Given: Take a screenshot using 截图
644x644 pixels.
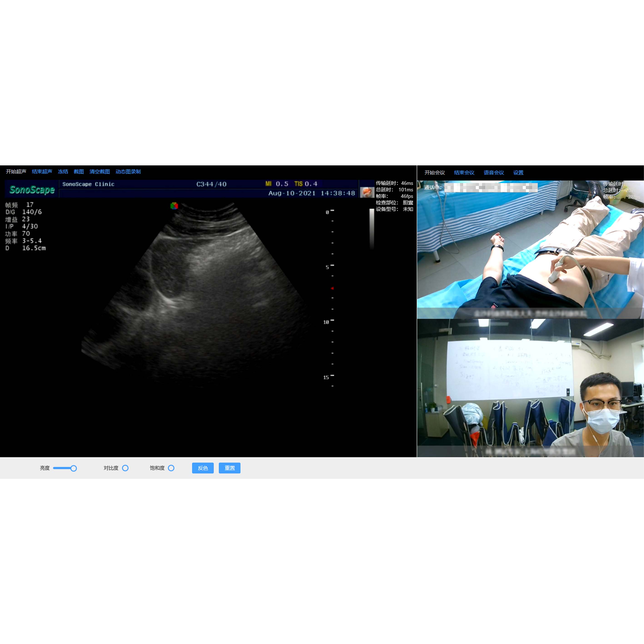Looking at the screenshot, I should (x=79, y=171).
